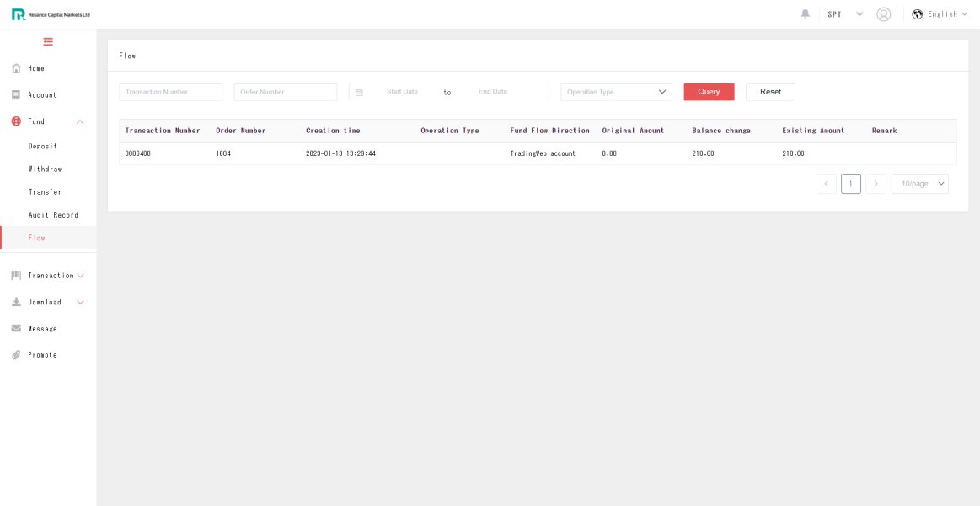Click the Fund Flow Direction column header

tap(549, 131)
